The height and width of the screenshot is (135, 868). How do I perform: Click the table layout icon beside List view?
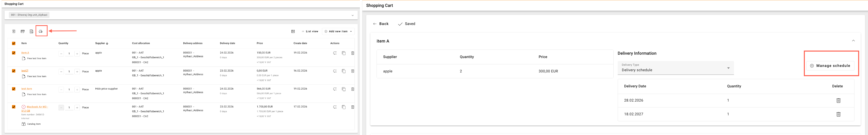coord(293,31)
